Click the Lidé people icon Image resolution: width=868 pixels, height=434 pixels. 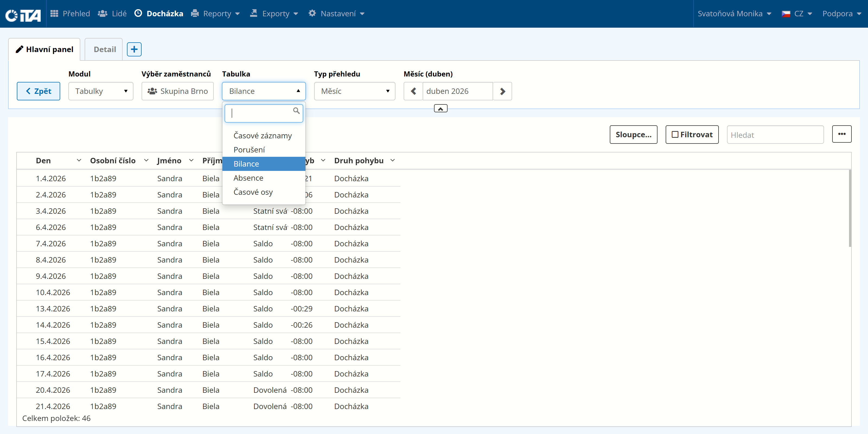103,14
